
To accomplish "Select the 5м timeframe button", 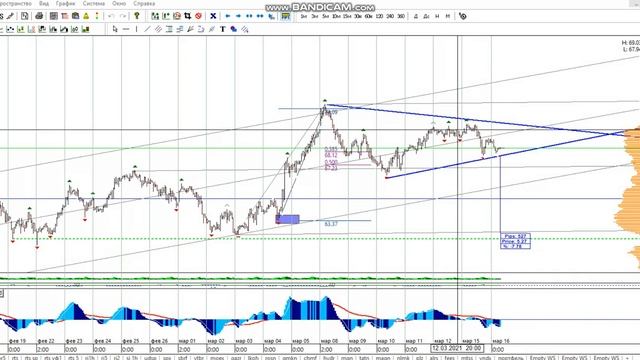I will tap(325, 16).
